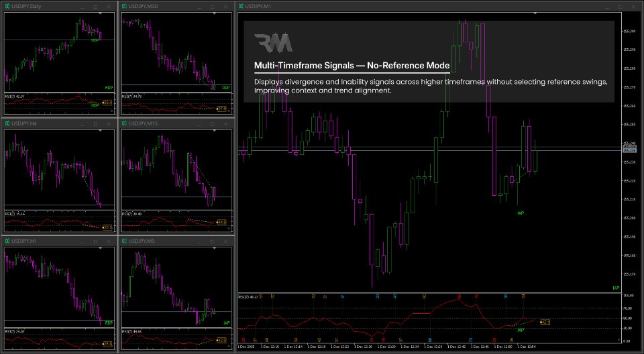
Task: Click the IAP signal label in M5 chart
Action: pyautogui.click(x=226, y=323)
